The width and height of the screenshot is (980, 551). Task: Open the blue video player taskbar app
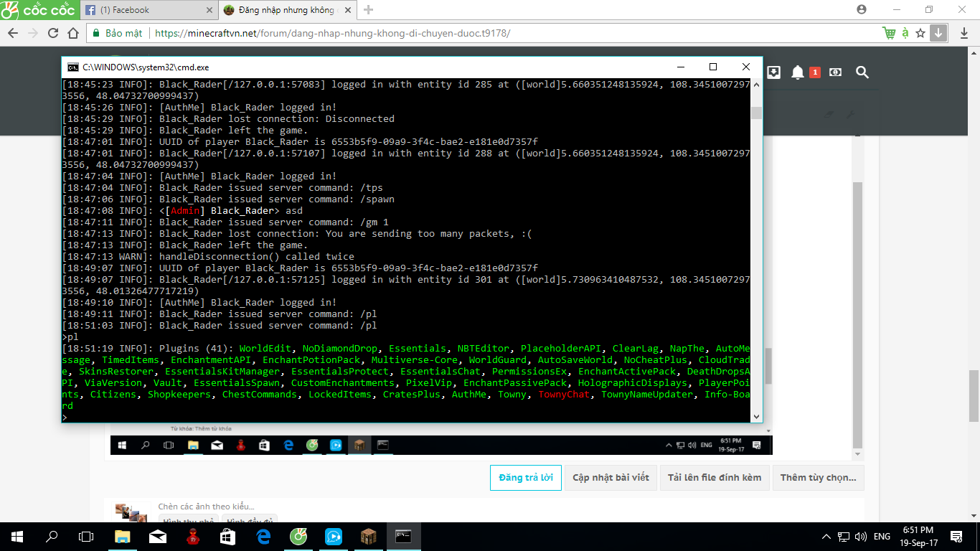(334, 537)
